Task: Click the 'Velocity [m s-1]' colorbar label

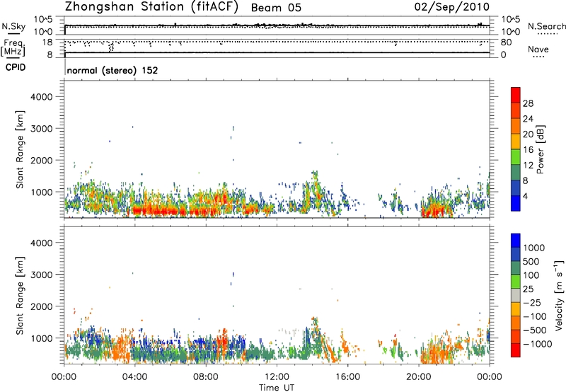Action: coord(559,295)
